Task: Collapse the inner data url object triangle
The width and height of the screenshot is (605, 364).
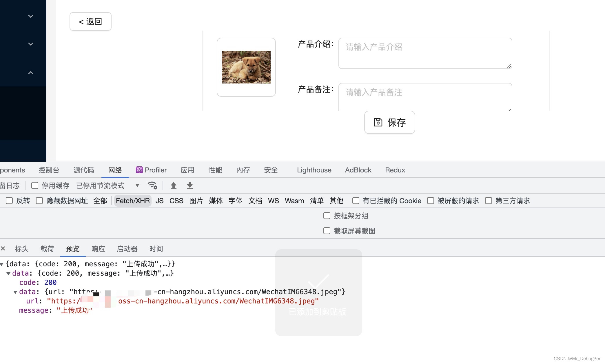Action: tap(15, 292)
